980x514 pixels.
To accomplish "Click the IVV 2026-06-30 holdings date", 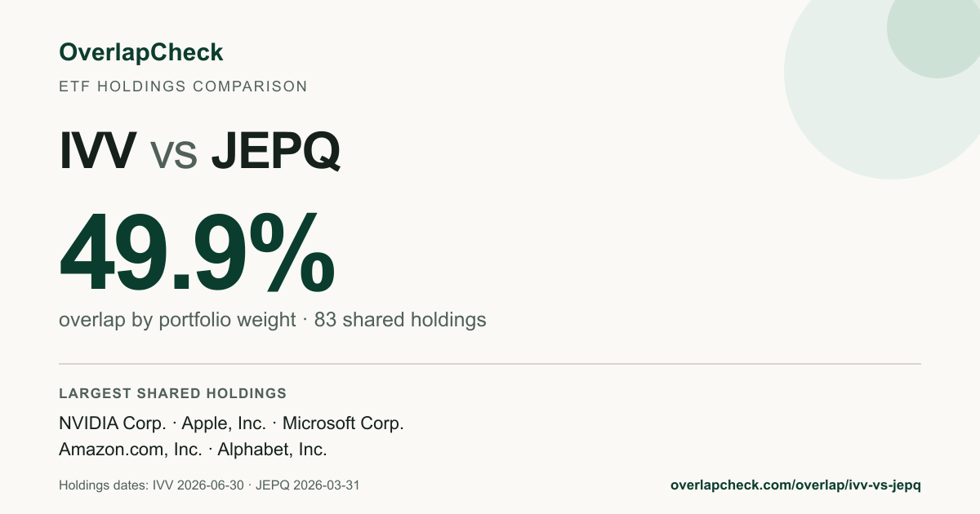I will click(x=198, y=485).
